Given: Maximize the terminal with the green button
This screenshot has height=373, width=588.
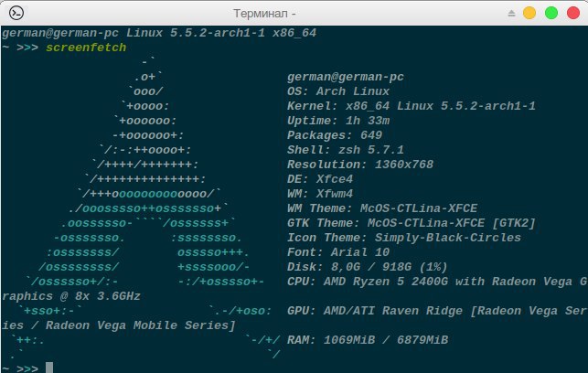Looking at the screenshot, I should click(551, 13).
